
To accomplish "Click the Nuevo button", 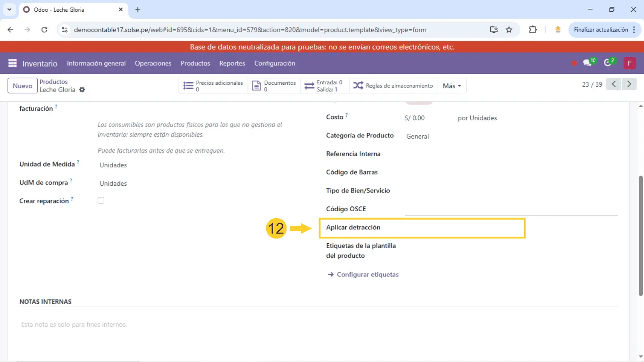I will pyautogui.click(x=23, y=86).
